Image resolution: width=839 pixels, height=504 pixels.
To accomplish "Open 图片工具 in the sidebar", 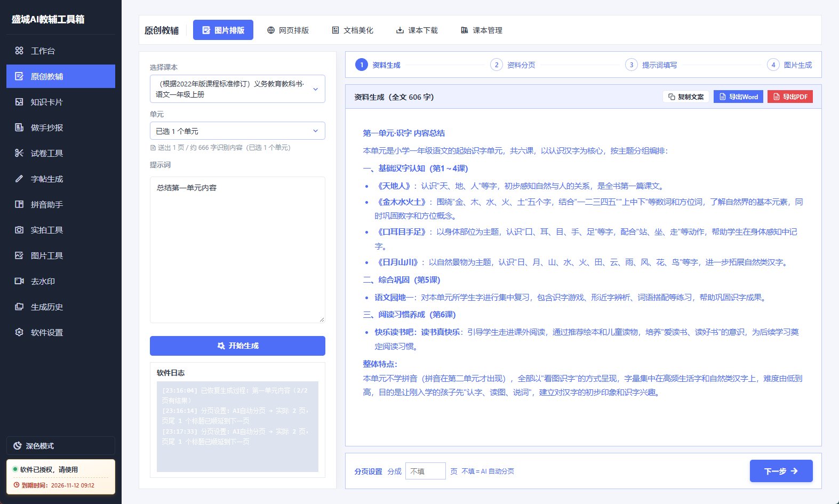I will [x=61, y=255].
